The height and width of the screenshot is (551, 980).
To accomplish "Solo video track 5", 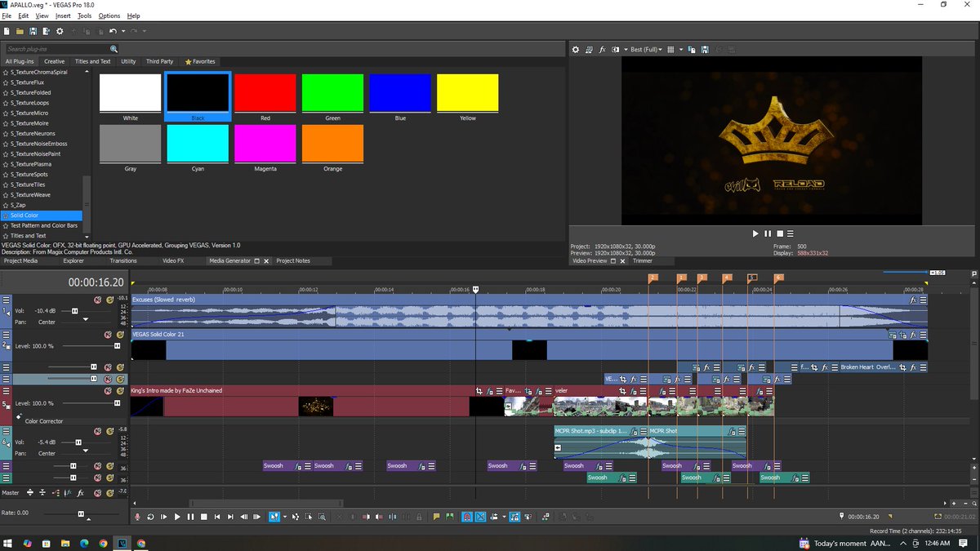I will click(118, 391).
